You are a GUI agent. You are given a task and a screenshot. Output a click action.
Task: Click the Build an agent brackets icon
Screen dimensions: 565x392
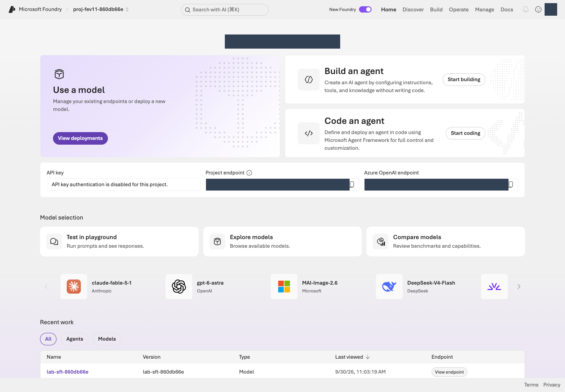(x=309, y=80)
